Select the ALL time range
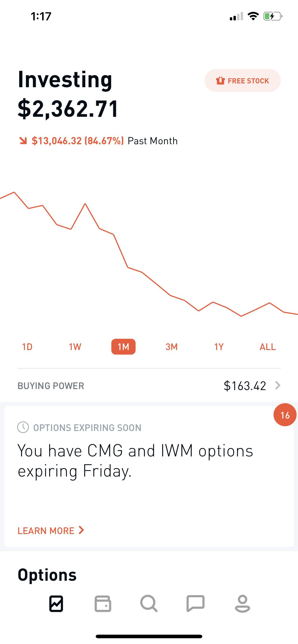Screen dimensions: 298x644 point(268,347)
